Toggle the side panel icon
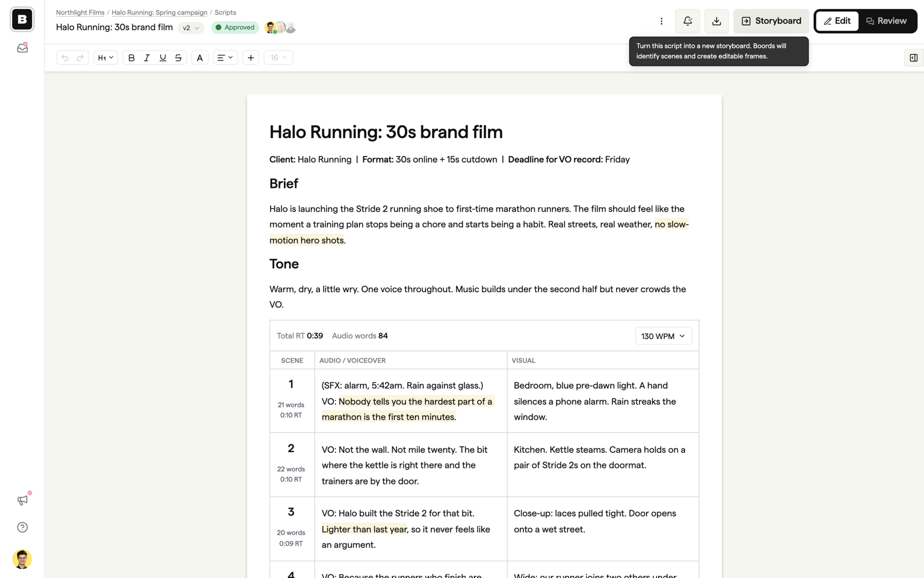The width and height of the screenshot is (924, 578). pyautogui.click(x=913, y=58)
